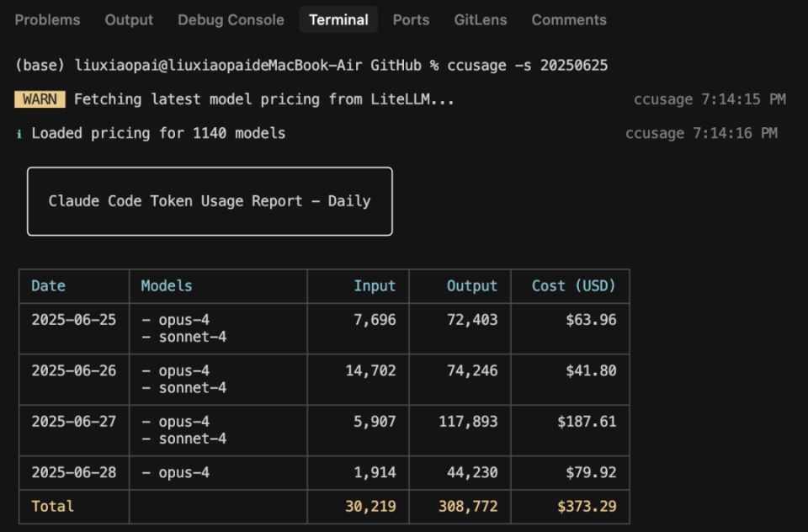Click the $187.61 cost value
This screenshot has height=532, width=808.
[586, 422]
